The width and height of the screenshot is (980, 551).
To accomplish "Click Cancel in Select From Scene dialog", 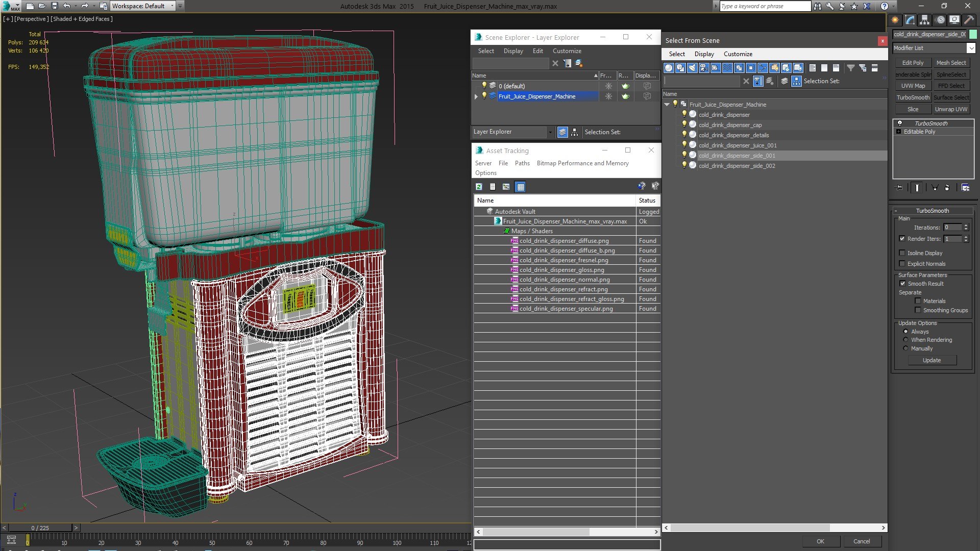I will click(x=862, y=541).
